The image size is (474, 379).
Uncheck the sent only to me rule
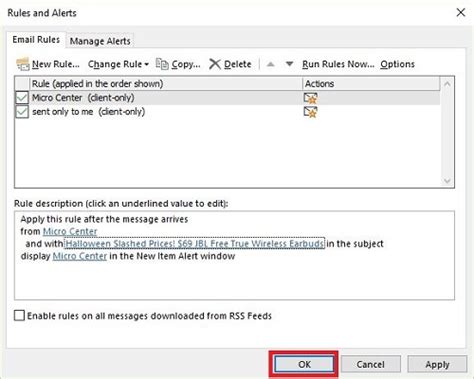22,112
